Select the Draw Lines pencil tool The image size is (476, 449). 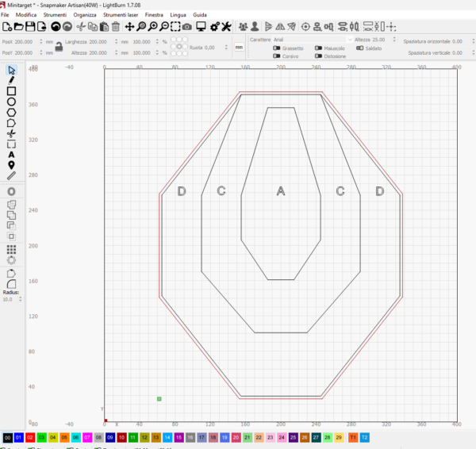tap(11, 80)
